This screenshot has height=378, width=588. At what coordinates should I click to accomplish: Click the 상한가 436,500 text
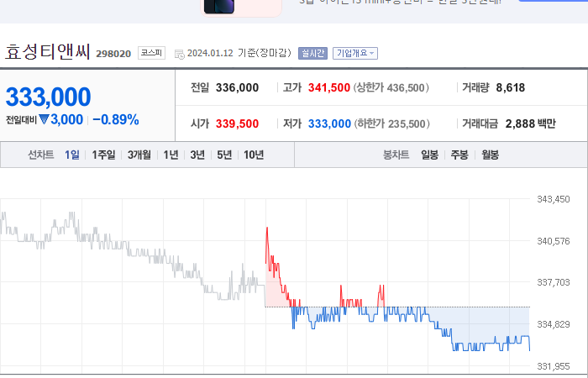(391, 87)
